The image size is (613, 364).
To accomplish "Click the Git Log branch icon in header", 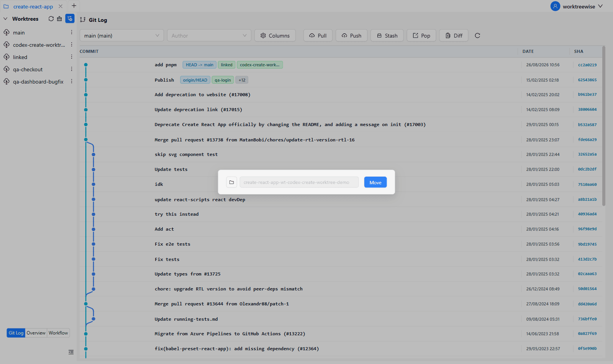I will coord(83,20).
